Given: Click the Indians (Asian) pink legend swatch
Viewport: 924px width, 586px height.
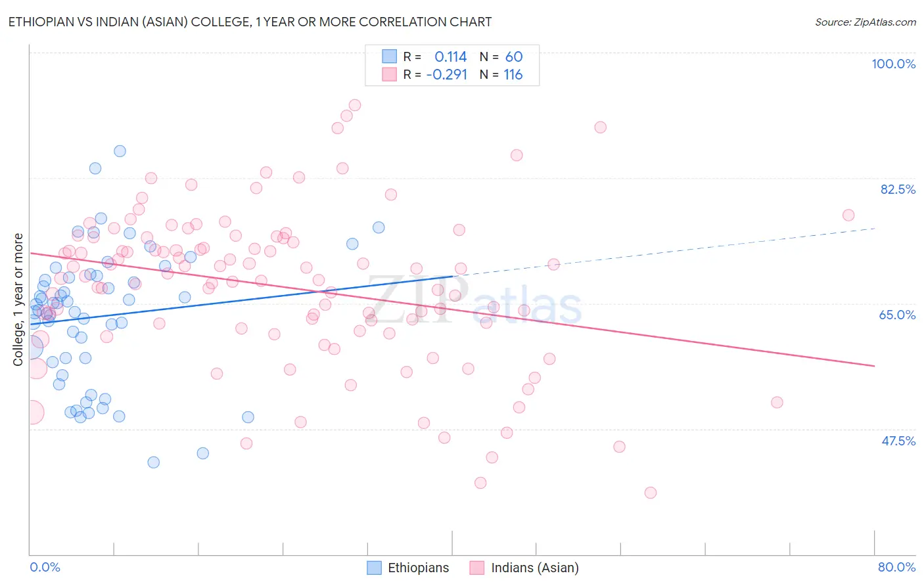Looking at the screenshot, I should point(477,568).
